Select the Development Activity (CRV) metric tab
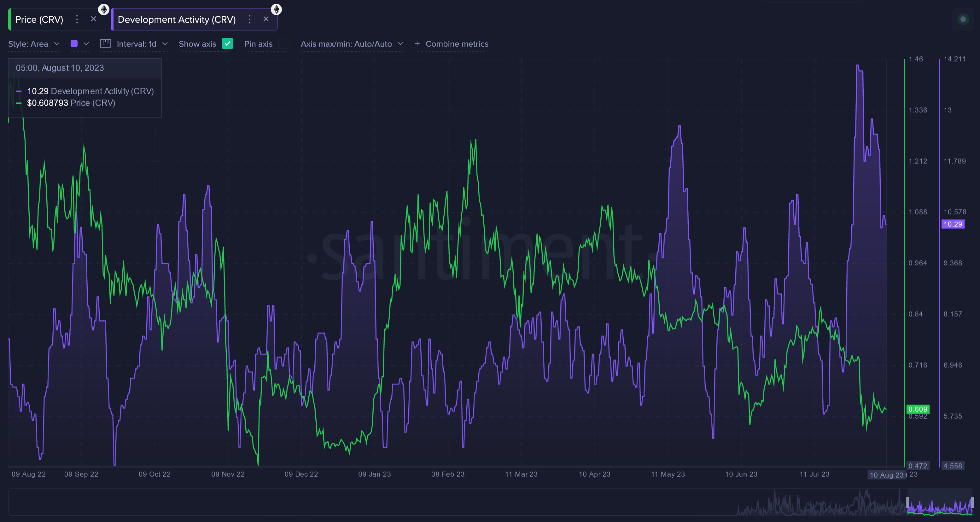Viewport: 980px width, 522px height. click(177, 20)
